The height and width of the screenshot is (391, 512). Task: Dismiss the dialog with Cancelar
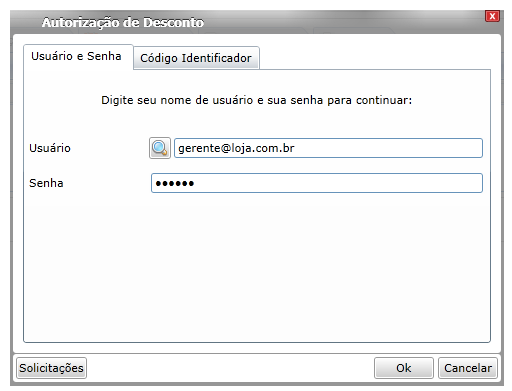(x=468, y=368)
